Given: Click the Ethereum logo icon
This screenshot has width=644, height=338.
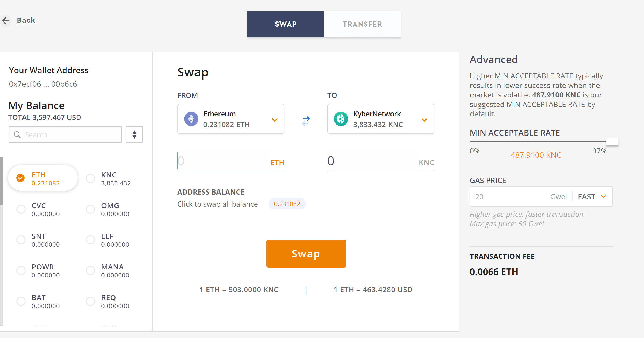Looking at the screenshot, I should click(x=191, y=119).
